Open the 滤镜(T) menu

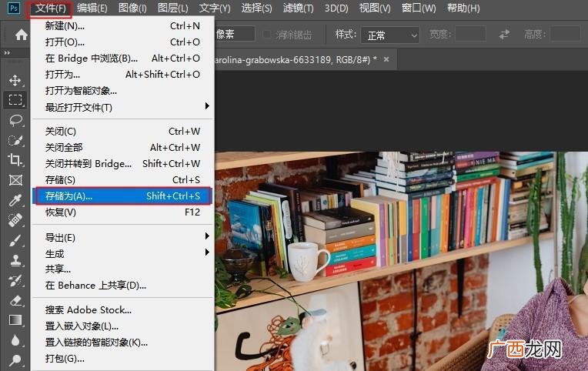click(298, 8)
